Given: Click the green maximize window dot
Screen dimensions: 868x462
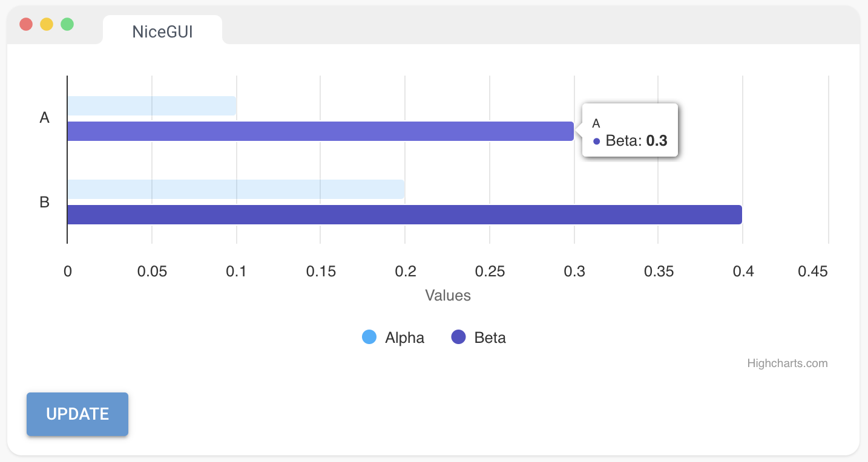Looking at the screenshot, I should (x=67, y=24).
